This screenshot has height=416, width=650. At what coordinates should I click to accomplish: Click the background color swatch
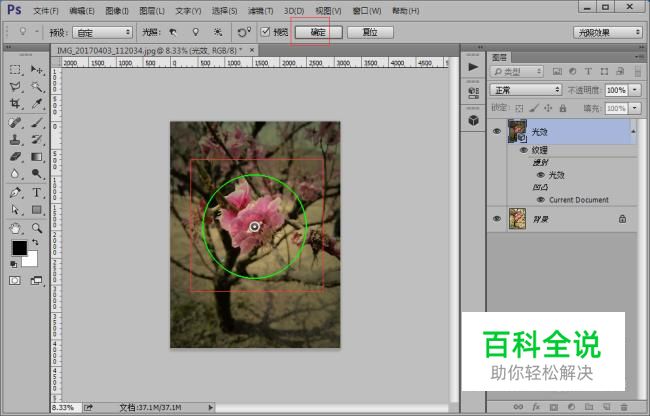coord(32,262)
